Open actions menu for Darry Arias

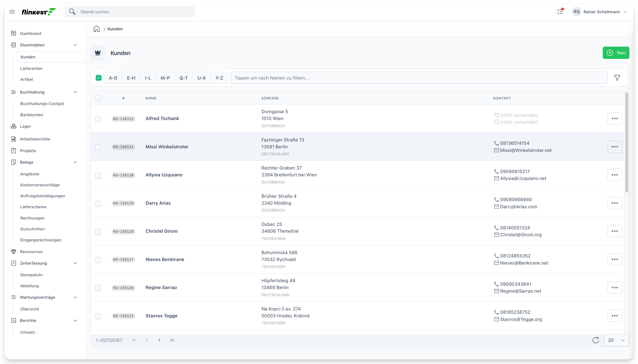615,203
